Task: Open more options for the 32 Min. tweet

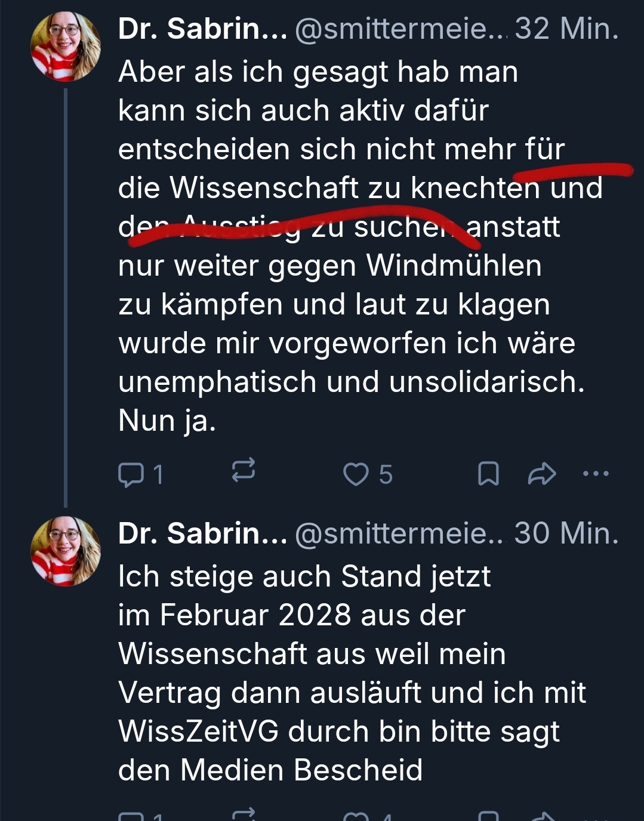Action: point(595,474)
